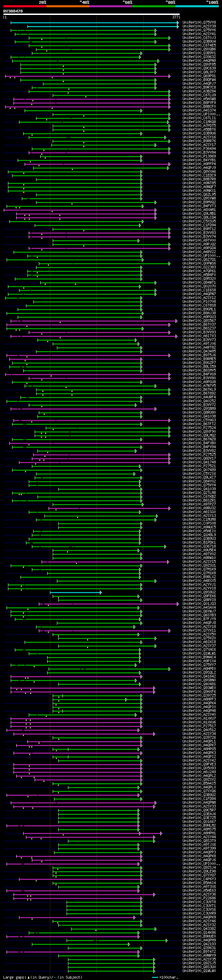This screenshot has width=222, height=980.
Task: Click the white query sequence bar
Action: click(x=92, y=14)
